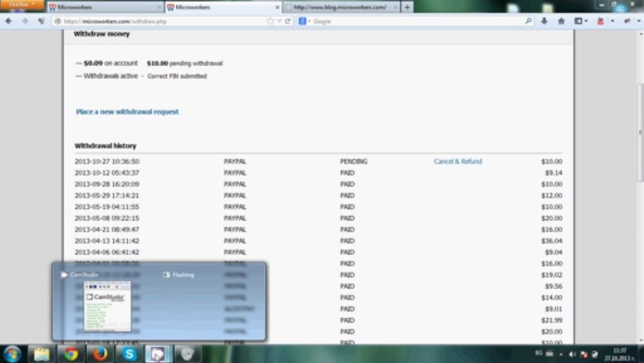The image size is (644, 363).
Task: Click Cancel & Refund for pending withdrawal
Action: pos(458,161)
